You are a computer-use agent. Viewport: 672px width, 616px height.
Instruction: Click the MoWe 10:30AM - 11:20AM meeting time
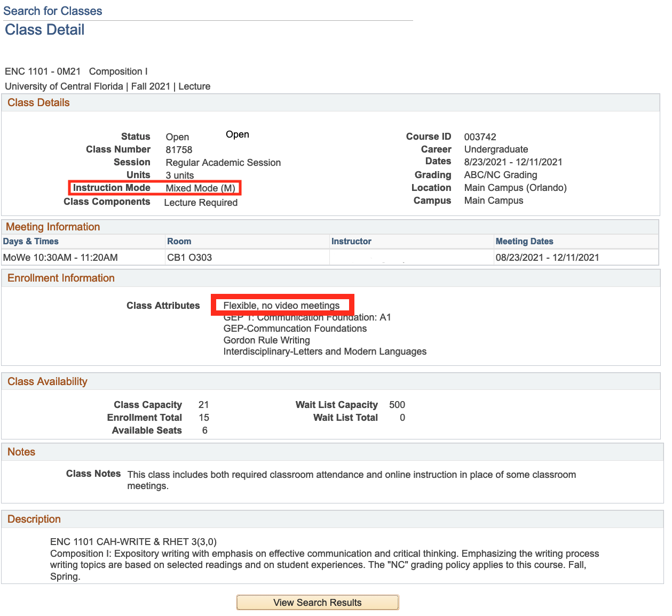[60, 258]
